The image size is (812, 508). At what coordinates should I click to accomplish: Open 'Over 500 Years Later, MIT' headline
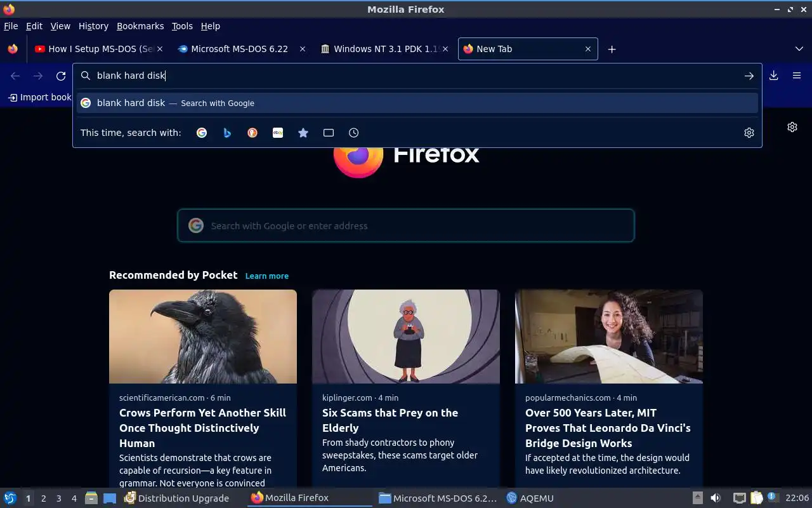pyautogui.click(x=608, y=428)
